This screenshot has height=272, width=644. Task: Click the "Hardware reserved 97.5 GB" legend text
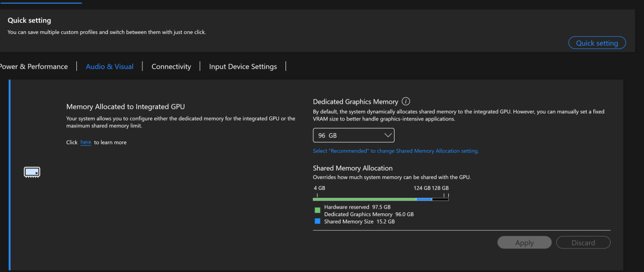[357, 207]
